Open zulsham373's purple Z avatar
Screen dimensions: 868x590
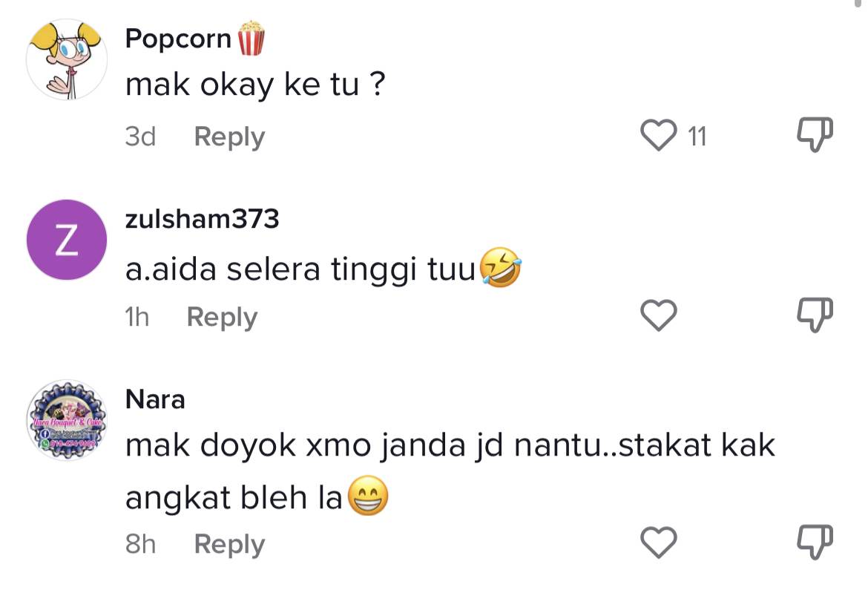67,240
